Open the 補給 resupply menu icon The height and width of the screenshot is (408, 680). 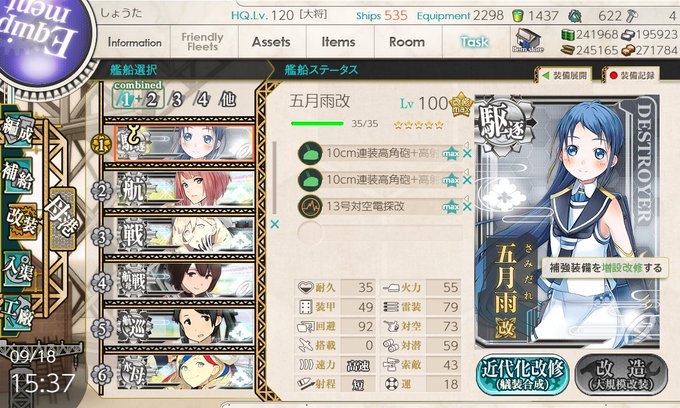point(18,176)
